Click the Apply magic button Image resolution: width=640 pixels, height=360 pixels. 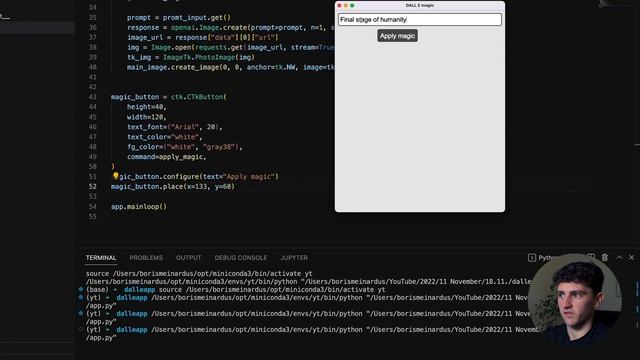point(397,36)
